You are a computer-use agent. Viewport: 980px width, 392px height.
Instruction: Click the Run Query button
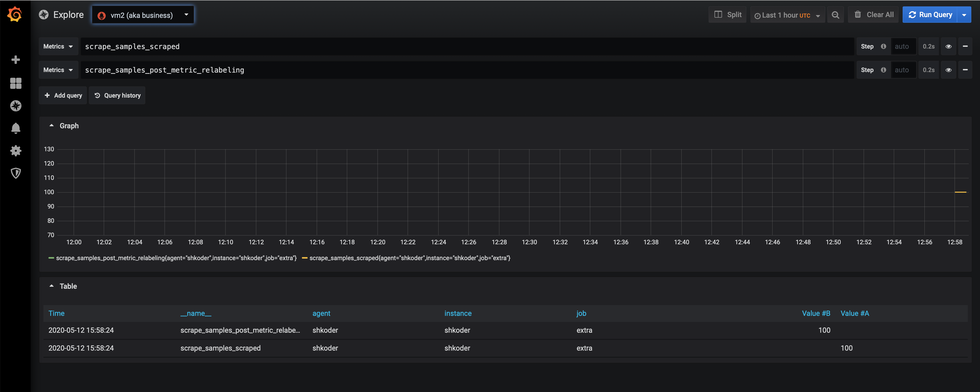tap(930, 15)
